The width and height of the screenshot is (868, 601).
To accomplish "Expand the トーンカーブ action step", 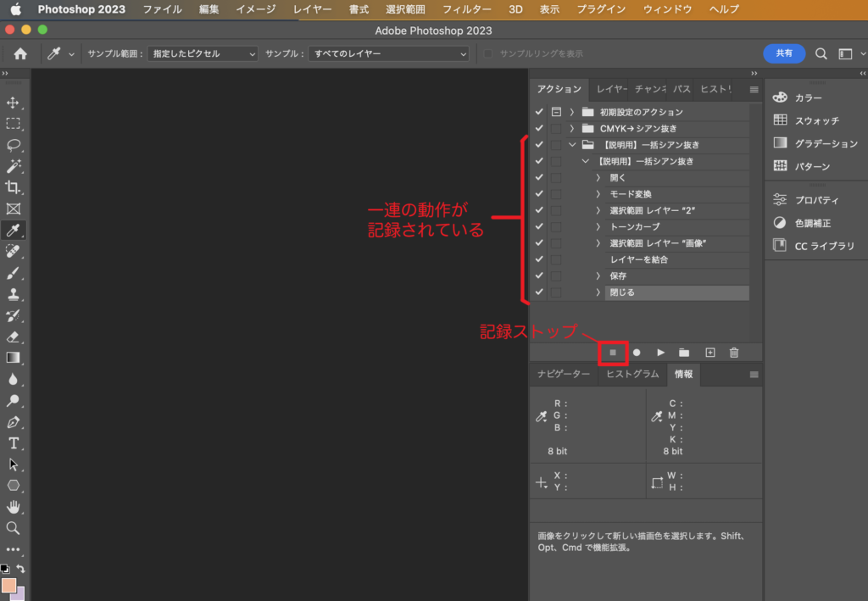I will pos(598,226).
